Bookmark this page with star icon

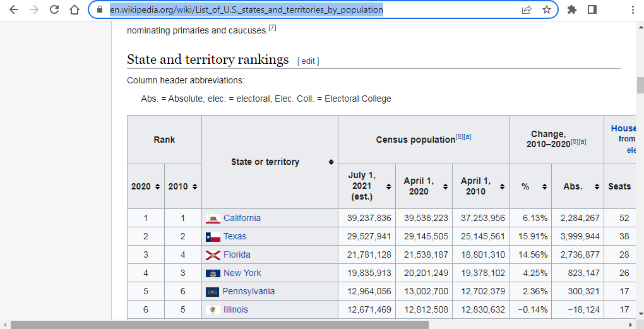(547, 9)
